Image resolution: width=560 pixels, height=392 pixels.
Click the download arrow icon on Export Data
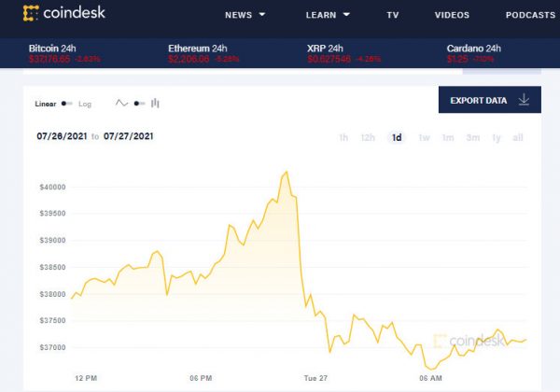click(x=524, y=100)
